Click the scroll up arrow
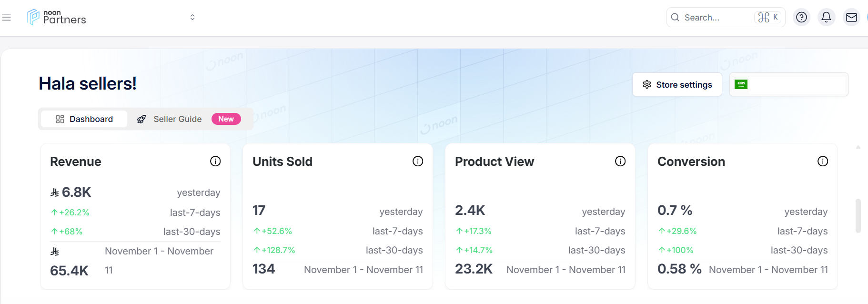The width and height of the screenshot is (868, 304). (858, 147)
